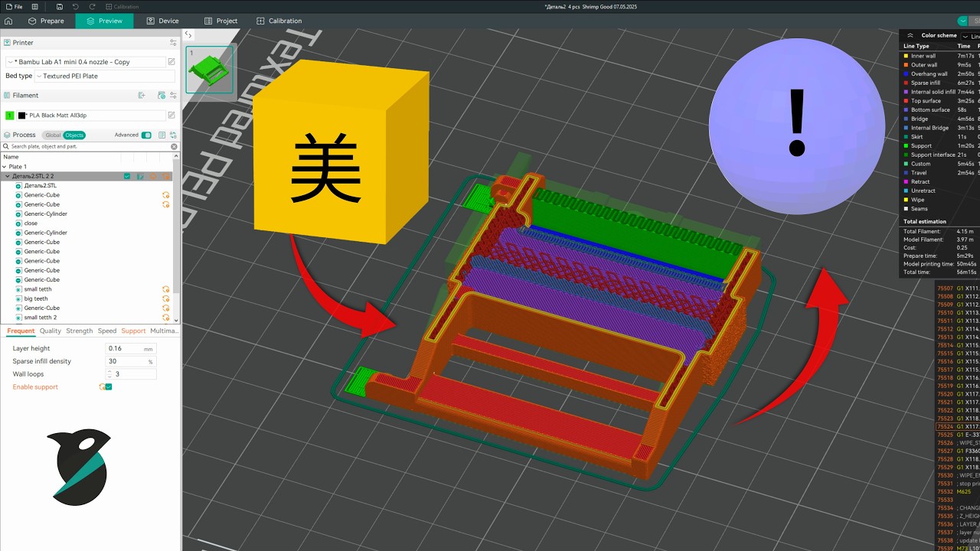Open the Color scheme dropdown

[970, 36]
